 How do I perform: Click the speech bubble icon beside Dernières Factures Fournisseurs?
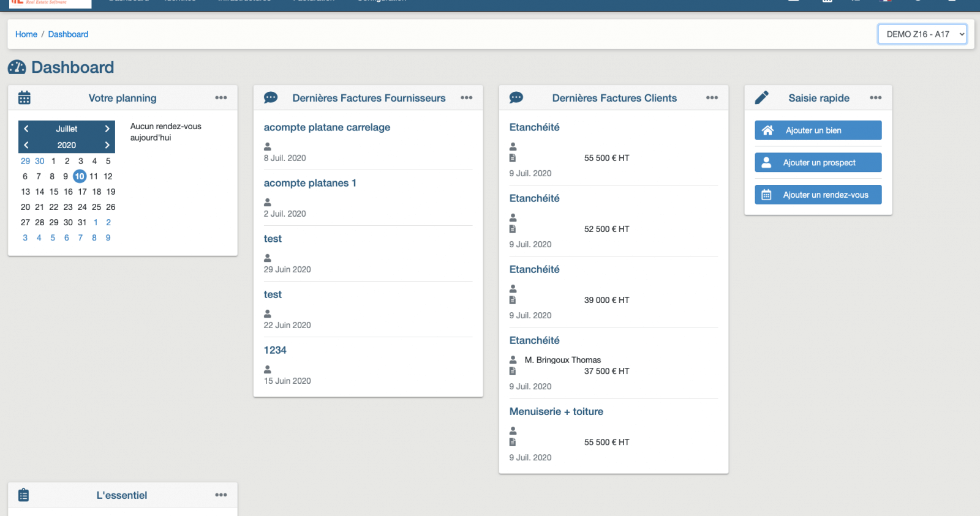click(x=271, y=98)
